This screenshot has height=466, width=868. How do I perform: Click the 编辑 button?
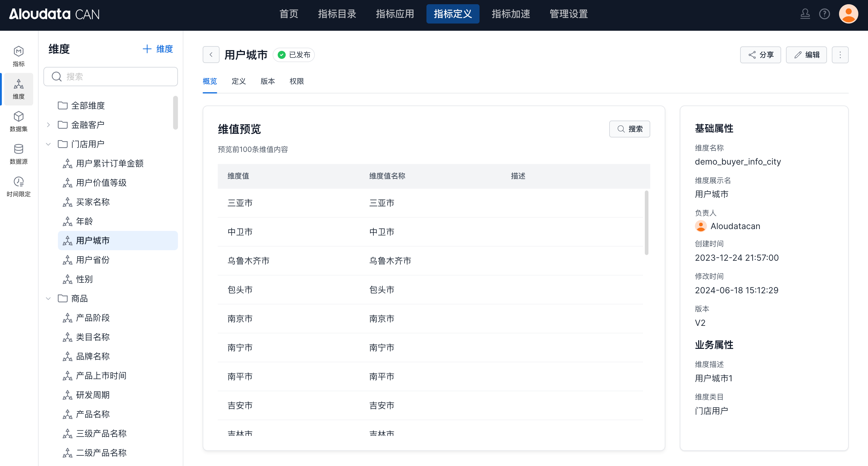806,55
